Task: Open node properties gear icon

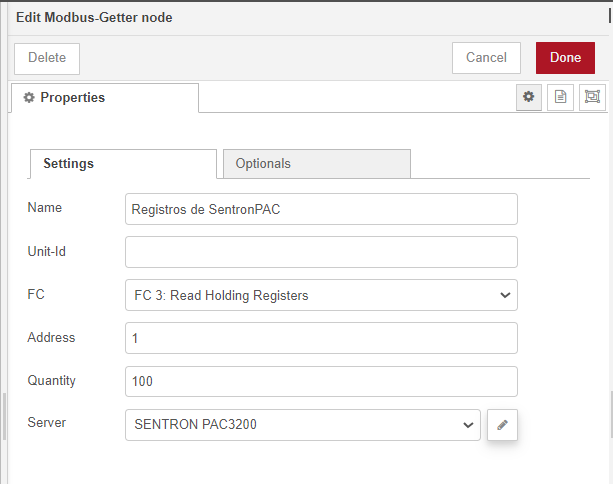Action: tap(528, 97)
